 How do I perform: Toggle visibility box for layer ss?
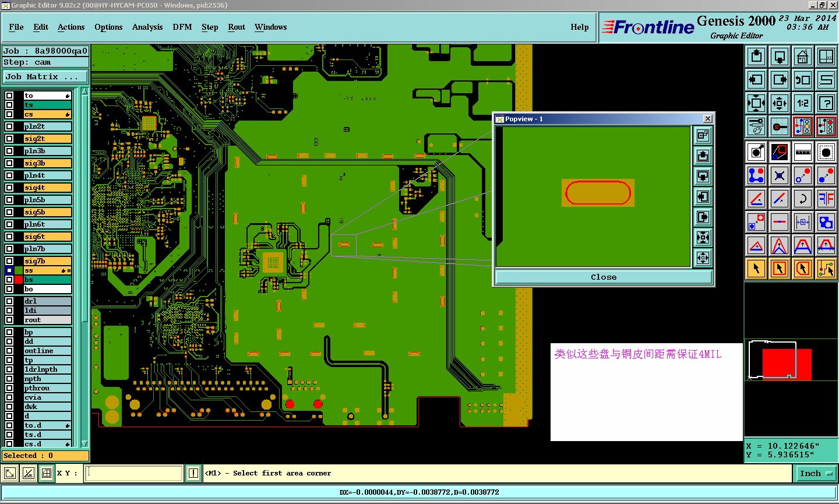coord(9,270)
